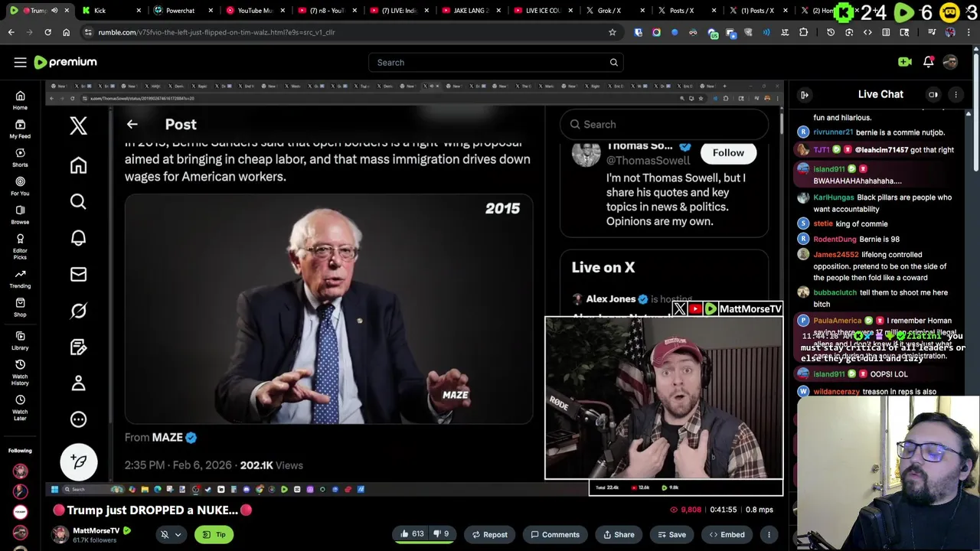Screen dimensions: 980x551
Task: Open the browser history clock icon
Action: [831, 32]
